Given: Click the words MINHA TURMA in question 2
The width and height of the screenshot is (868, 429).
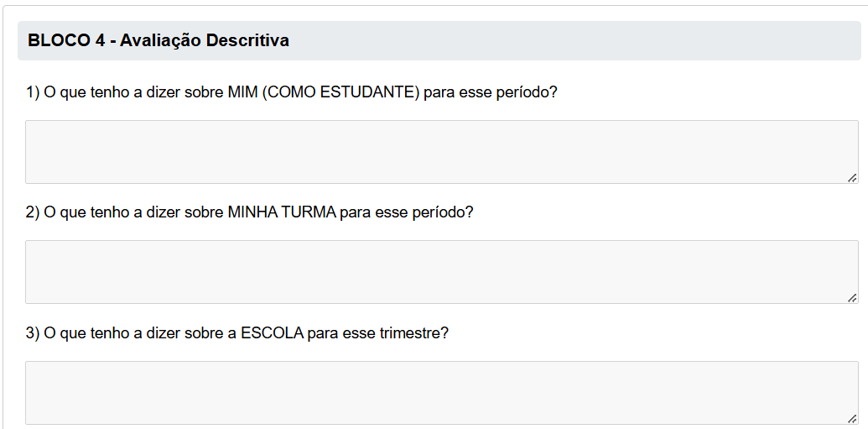Looking at the screenshot, I should coord(282,212).
